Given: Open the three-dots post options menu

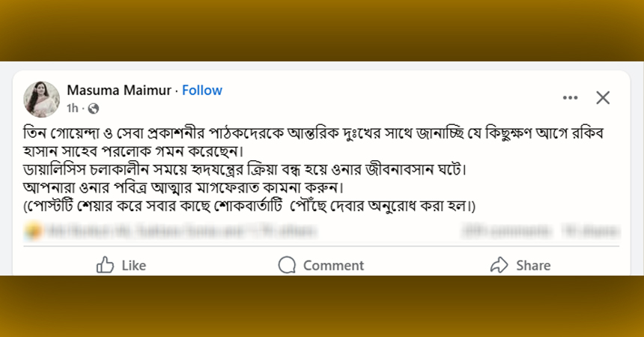Looking at the screenshot, I should click(570, 97).
